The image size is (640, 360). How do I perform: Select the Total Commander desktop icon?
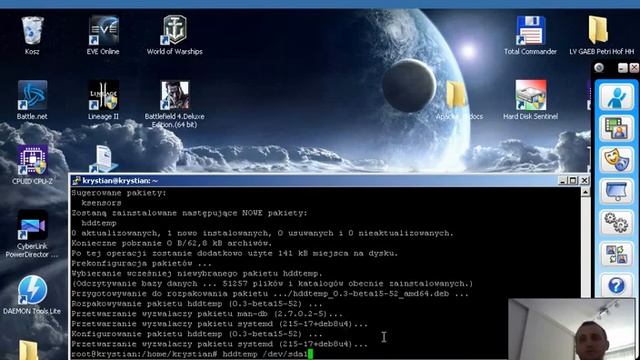(530, 30)
